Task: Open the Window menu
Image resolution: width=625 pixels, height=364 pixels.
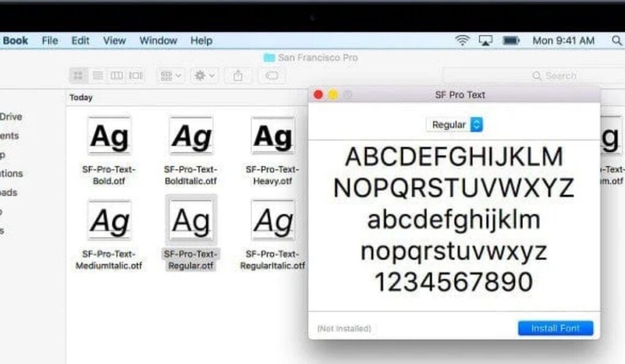Action: (x=158, y=41)
